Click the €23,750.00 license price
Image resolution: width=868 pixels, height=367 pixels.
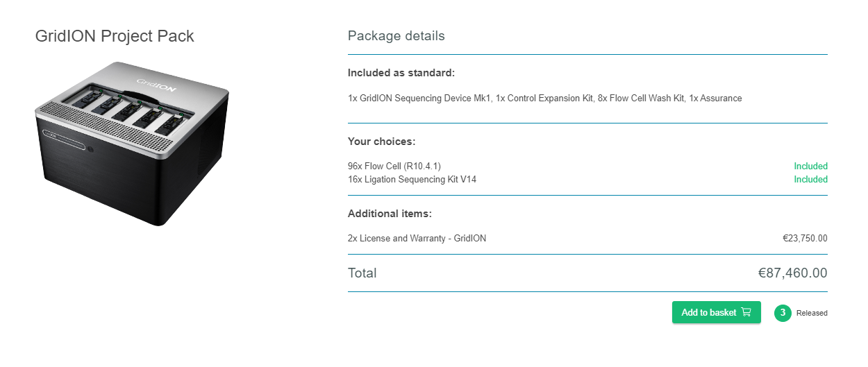(805, 238)
